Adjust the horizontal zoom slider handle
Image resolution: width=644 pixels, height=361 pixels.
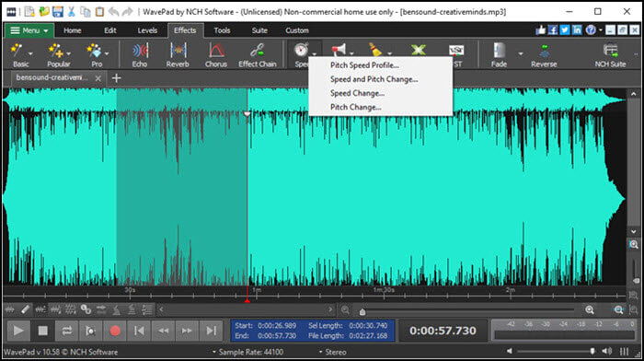[x=362, y=311]
